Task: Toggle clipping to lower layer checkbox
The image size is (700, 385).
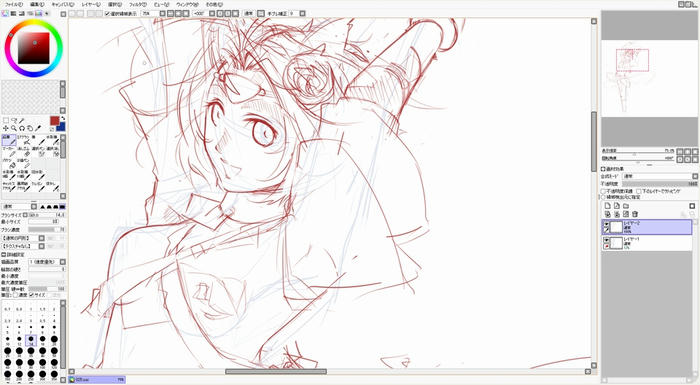Action: pyautogui.click(x=638, y=192)
